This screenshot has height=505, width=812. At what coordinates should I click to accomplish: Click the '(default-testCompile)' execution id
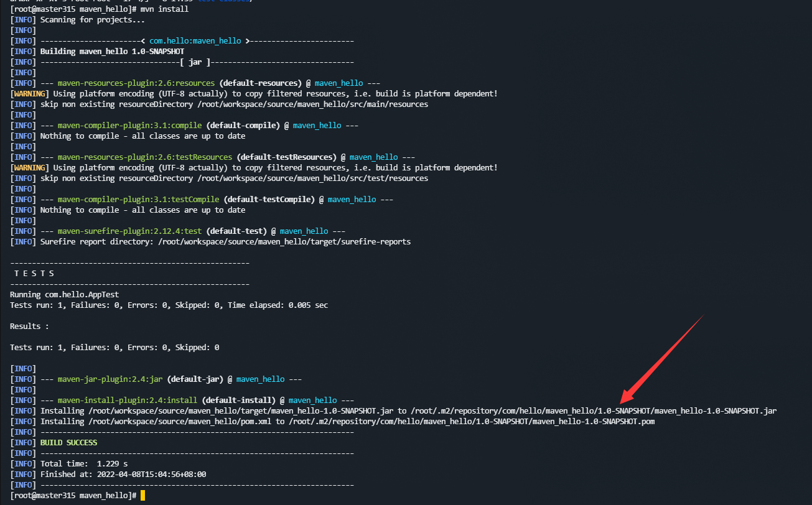269,200
